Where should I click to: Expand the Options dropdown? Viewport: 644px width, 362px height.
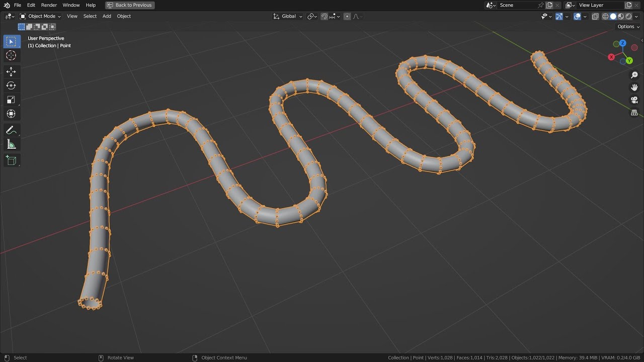[628, 27]
